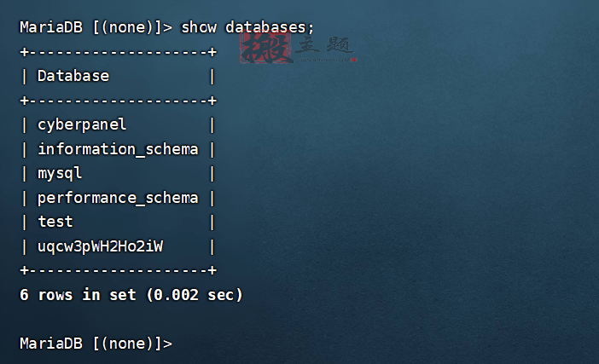Click the Database column header
This screenshot has width=599, height=364.
click(x=73, y=76)
